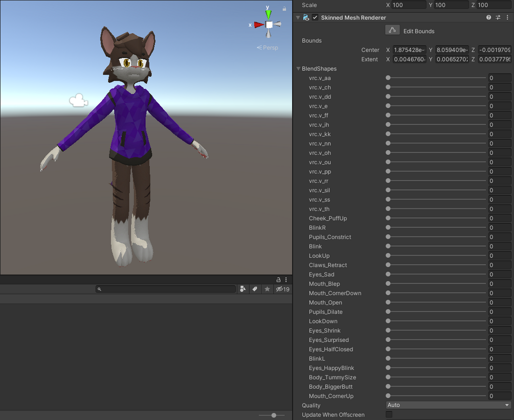Click the Bounds label
The image size is (514, 420).
coord(311,40)
